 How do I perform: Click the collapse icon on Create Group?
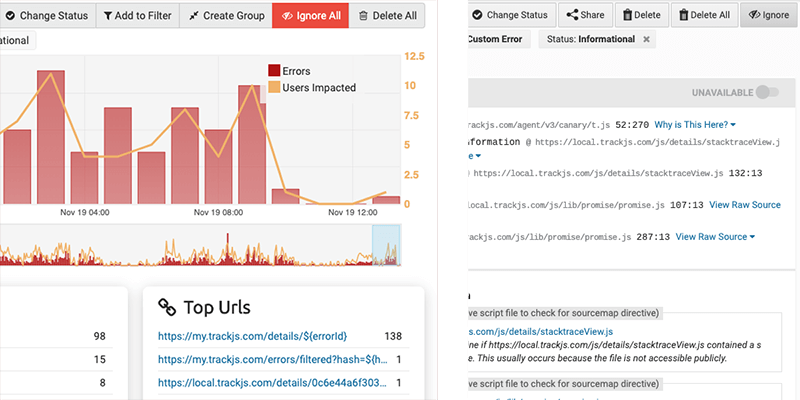click(x=193, y=16)
